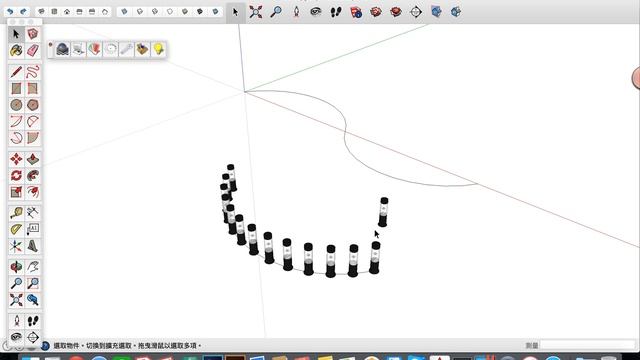Click status text '選取物件'
Screen dimensions: 640x360
click(x=66, y=346)
